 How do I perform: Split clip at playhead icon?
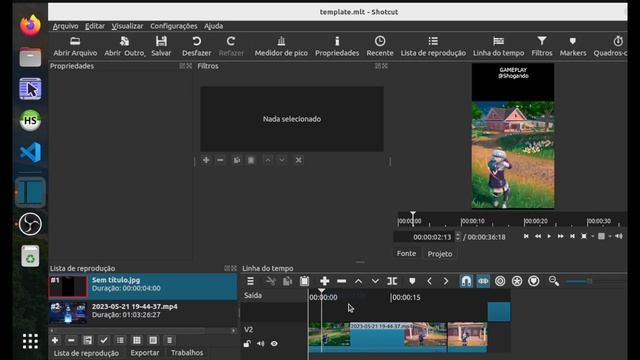[x=392, y=281]
